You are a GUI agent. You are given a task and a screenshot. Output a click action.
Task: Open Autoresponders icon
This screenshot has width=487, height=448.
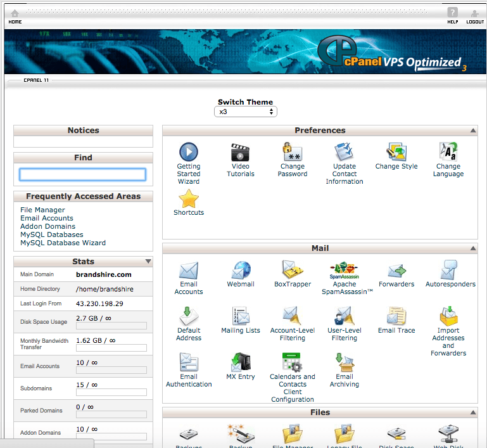coord(448,270)
